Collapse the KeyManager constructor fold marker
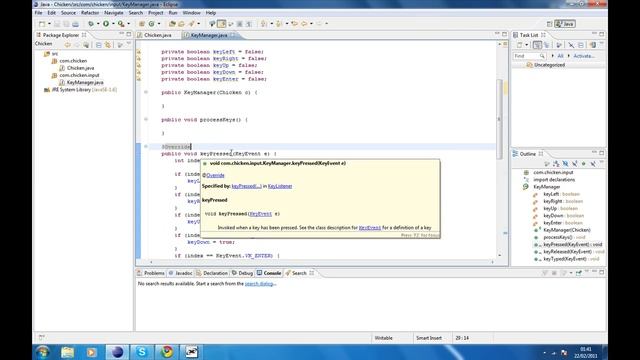Image resolution: width=640 pixels, height=360 pixels. point(146,92)
